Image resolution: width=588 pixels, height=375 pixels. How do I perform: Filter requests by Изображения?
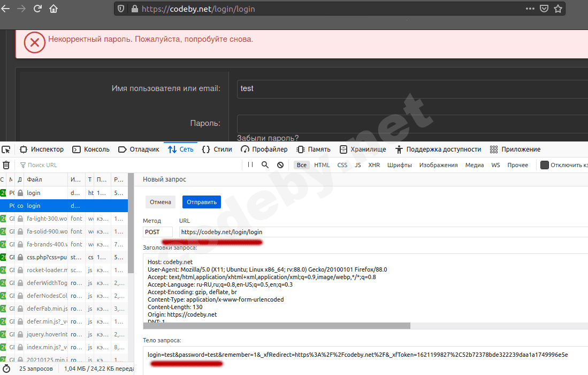pyautogui.click(x=438, y=165)
